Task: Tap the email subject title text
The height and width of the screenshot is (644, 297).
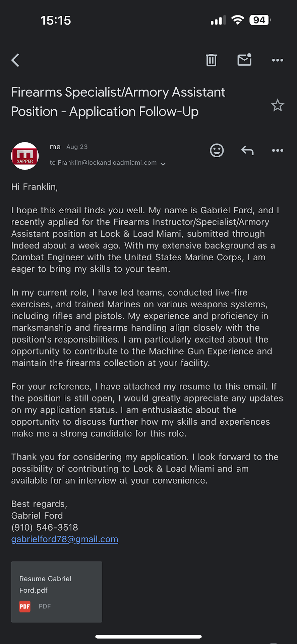Action: tap(118, 102)
